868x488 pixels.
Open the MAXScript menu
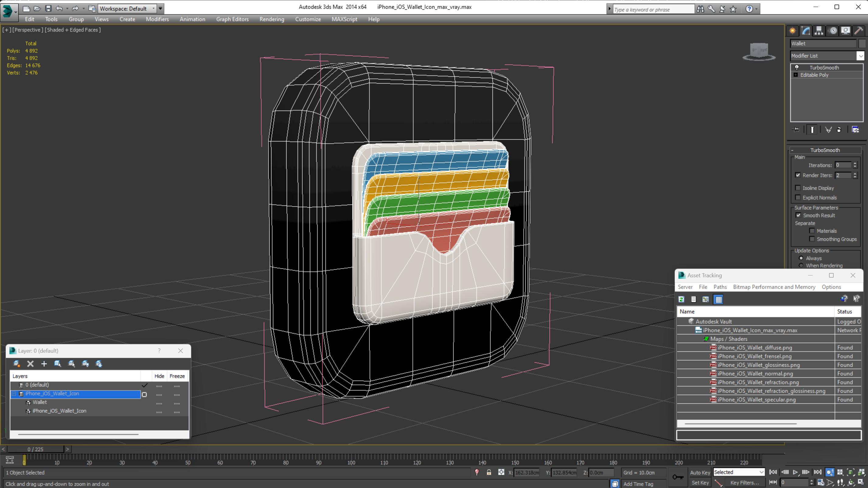pyautogui.click(x=344, y=19)
